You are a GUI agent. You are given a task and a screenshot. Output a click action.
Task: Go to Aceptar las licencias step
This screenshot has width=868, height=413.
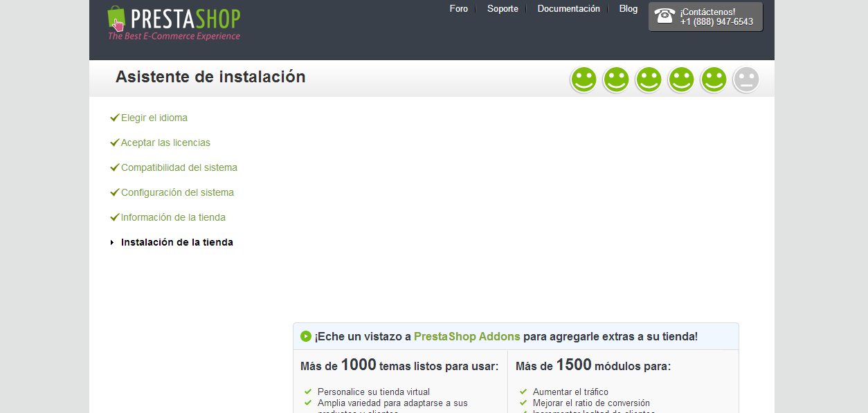pos(165,143)
